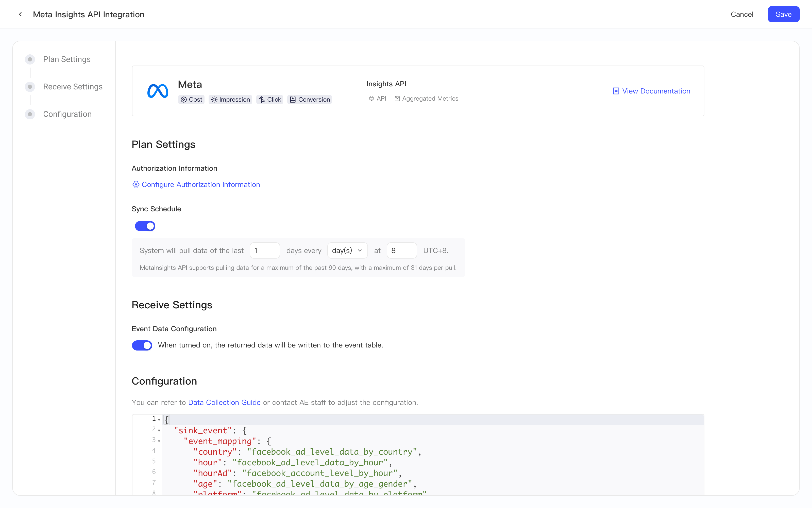The height and width of the screenshot is (508, 812).
Task: Go to Receive Settings step
Action: pos(73,87)
